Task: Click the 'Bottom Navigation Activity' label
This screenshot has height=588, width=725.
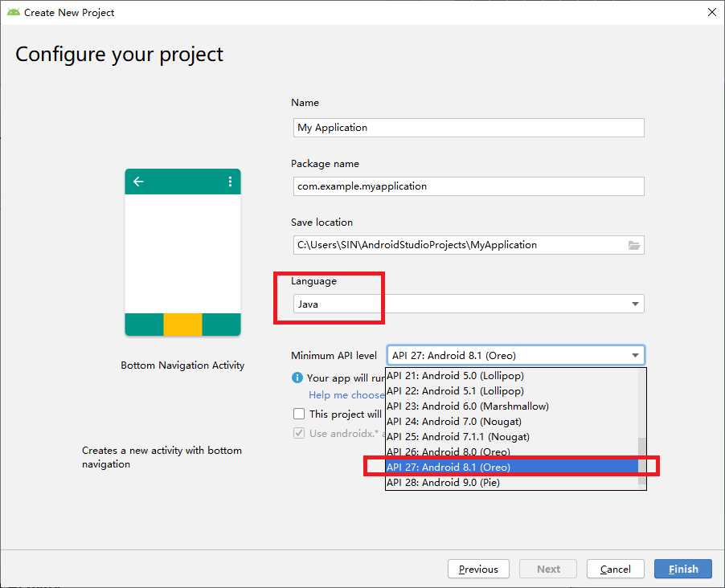Action: click(x=182, y=365)
